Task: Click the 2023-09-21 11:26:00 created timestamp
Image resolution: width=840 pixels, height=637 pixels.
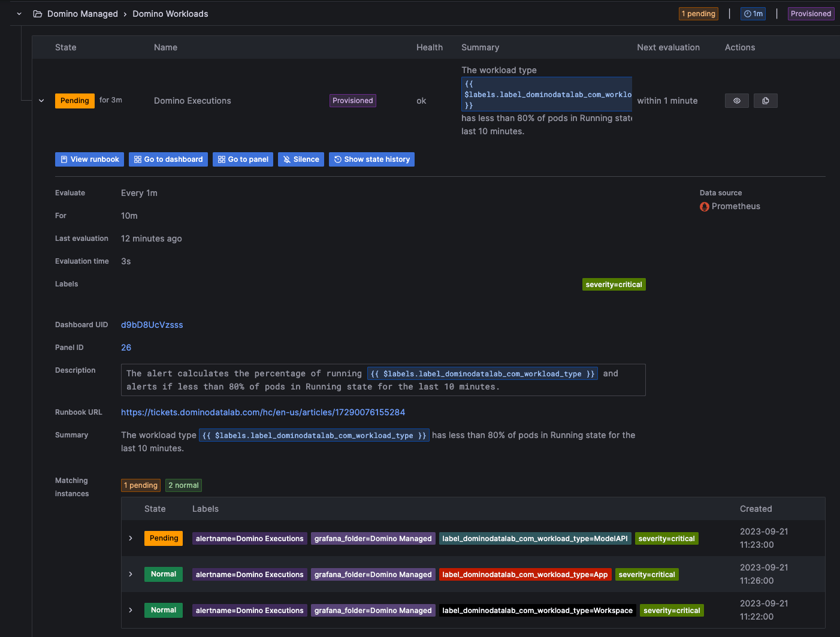Action: point(764,574)
